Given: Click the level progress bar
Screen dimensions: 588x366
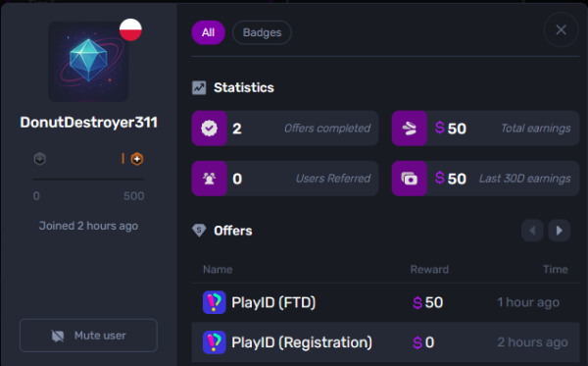Looking at the screenshot, I should (x=88, y=180).
